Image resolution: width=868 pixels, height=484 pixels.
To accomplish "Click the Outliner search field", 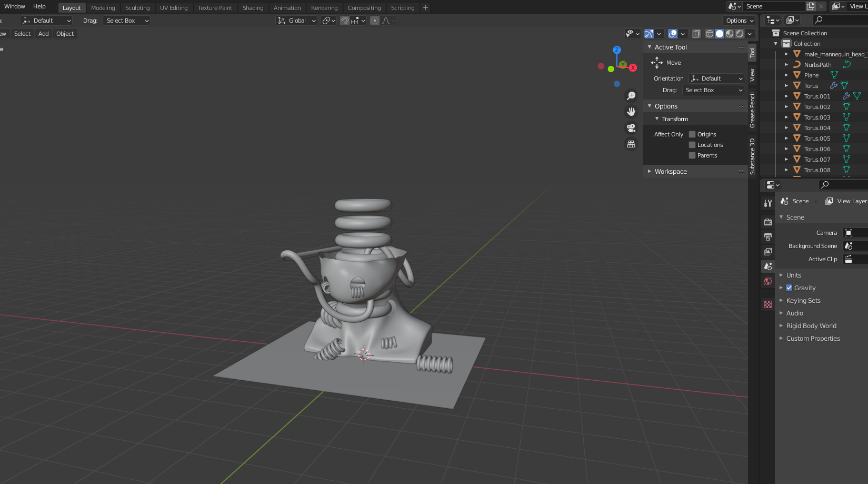I will click(x=840, y=20).
